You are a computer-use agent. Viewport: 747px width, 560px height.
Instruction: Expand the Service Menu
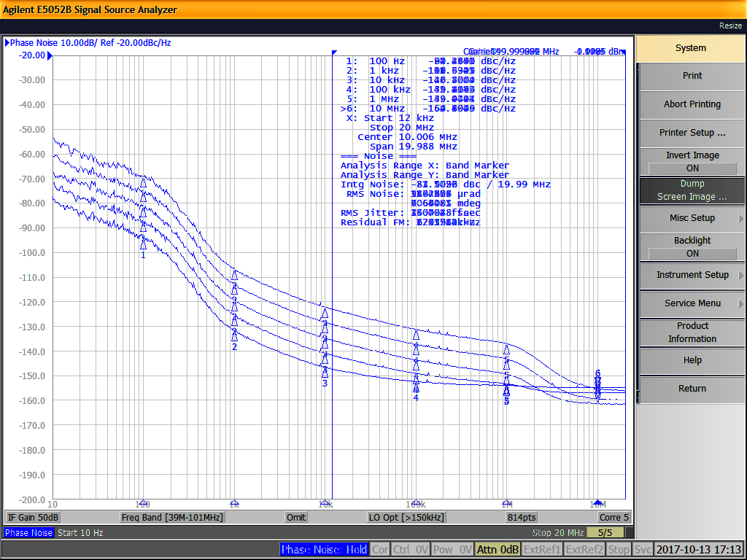690,303
